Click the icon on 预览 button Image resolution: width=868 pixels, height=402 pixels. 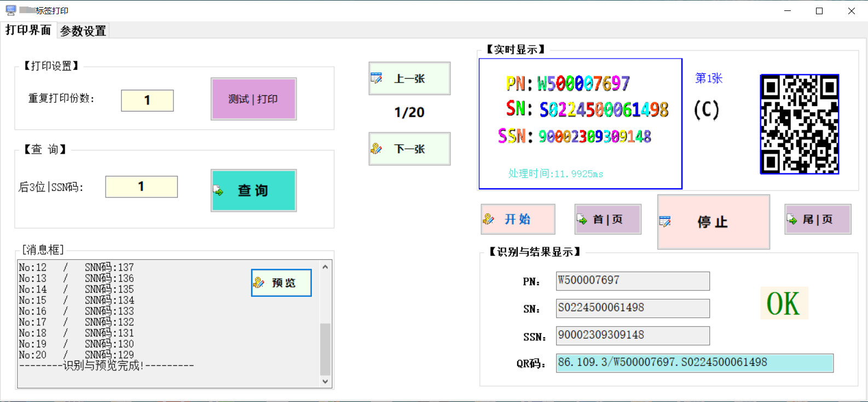[259, 283]
